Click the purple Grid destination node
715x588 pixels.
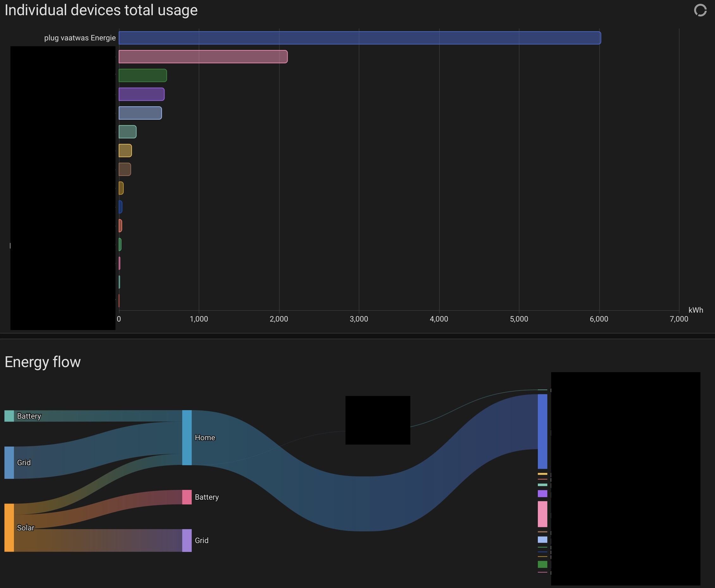pyautogui.click(x=187, y=540)
